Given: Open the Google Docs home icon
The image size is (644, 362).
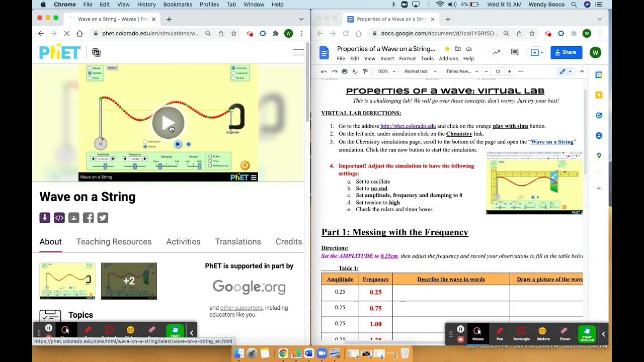Looking at the screenshot, I should coord(325,53).
